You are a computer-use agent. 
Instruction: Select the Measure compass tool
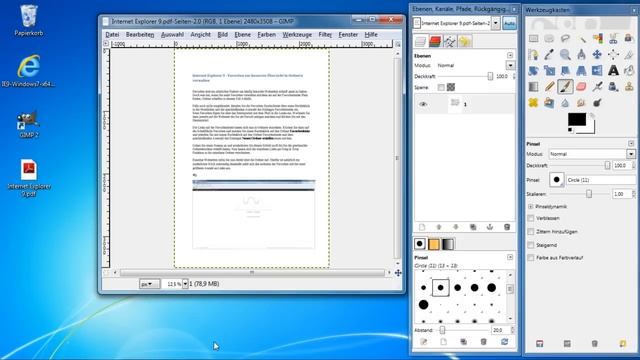coord(581,54)
